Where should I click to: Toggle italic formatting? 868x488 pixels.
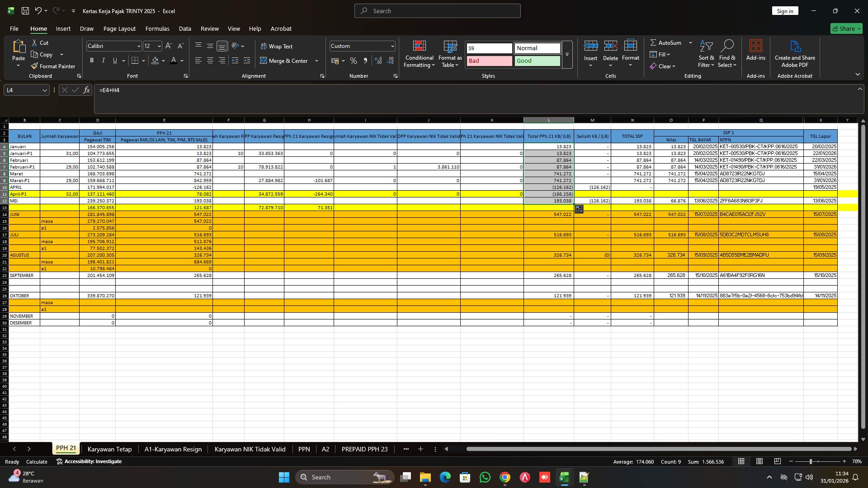[103, 60]
